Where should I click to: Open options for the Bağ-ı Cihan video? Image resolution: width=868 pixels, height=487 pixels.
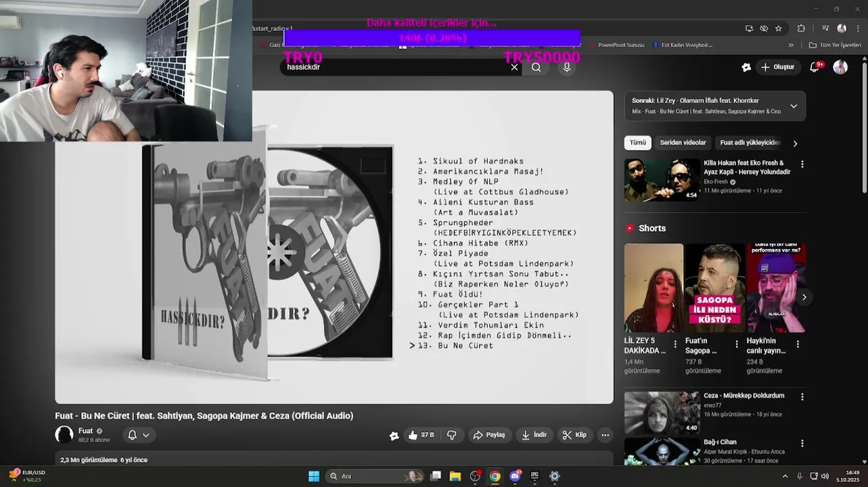[x=802, y=444]
